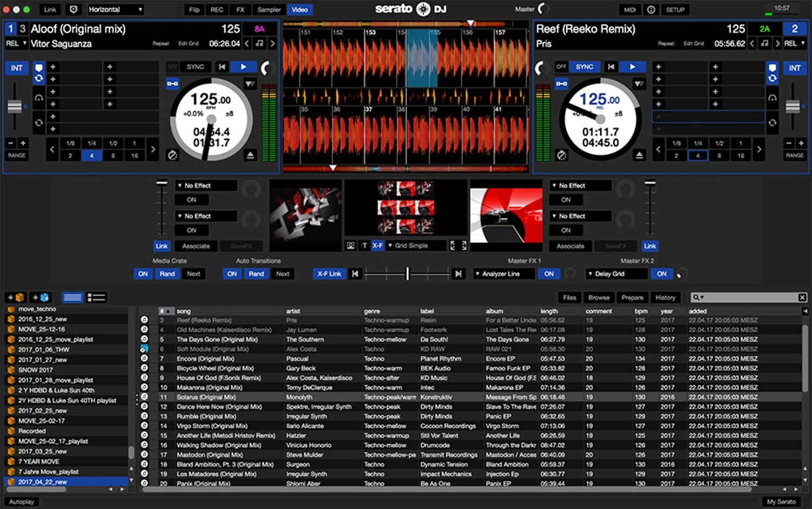Toggle the left video Link button
The width and height of the screenshot is (812, 509).
[x=162, y=246]
